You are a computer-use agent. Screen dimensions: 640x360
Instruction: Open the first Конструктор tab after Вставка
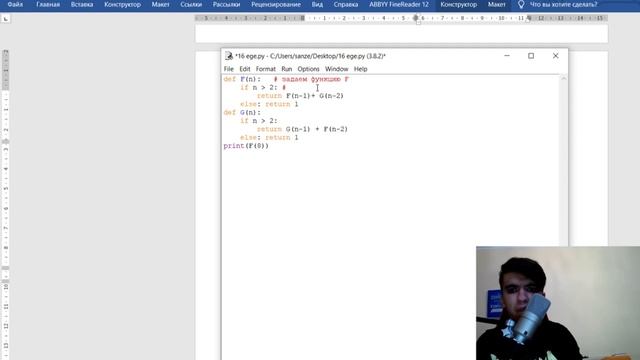(122, 4)
